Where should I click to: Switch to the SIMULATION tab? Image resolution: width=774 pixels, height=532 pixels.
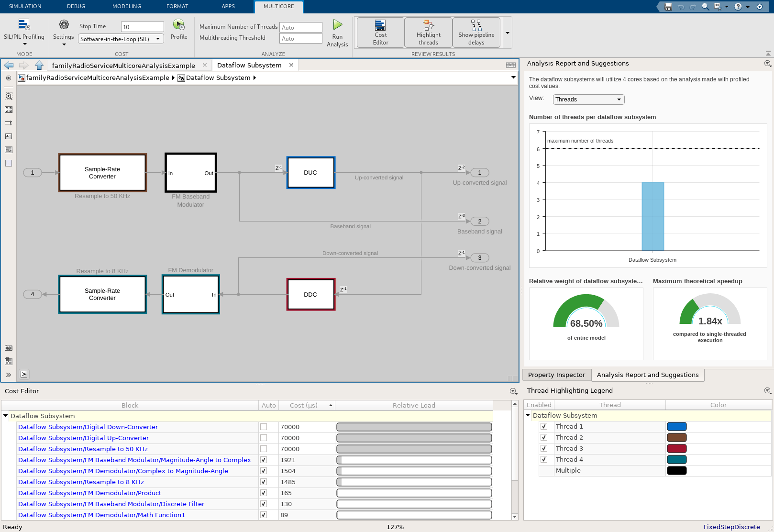pos(25,6)
